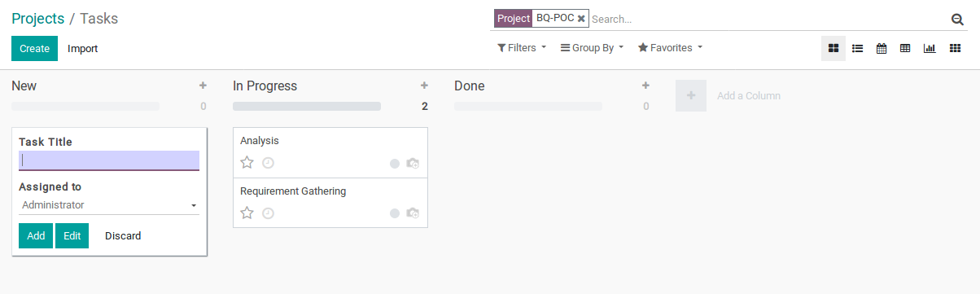Click Discard on the new task form
The height and width of the screenshot is (294, 980).
coord(123,236)
